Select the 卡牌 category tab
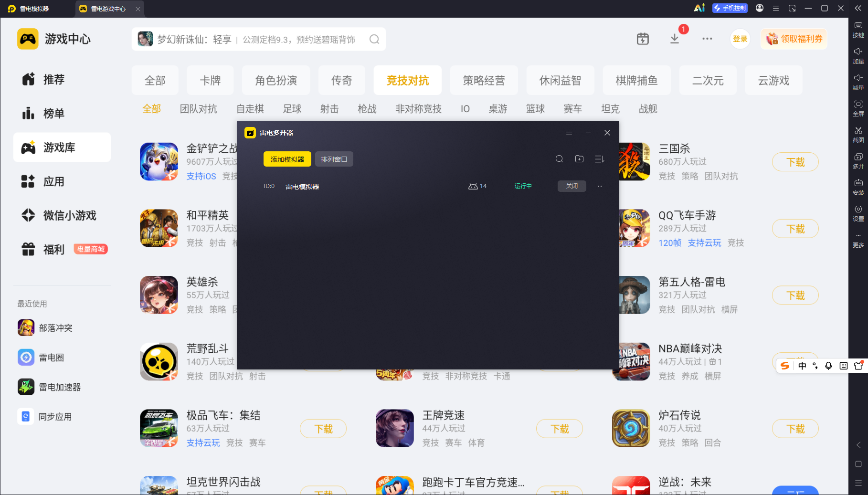Viewport: 868px width, 495px height. pos(211,80)
